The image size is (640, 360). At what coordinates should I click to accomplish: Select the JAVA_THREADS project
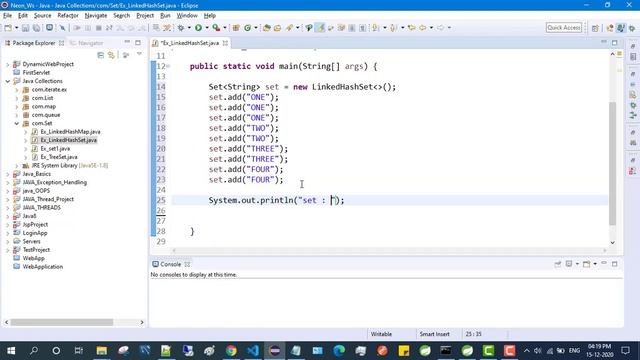tap(41, 208)
